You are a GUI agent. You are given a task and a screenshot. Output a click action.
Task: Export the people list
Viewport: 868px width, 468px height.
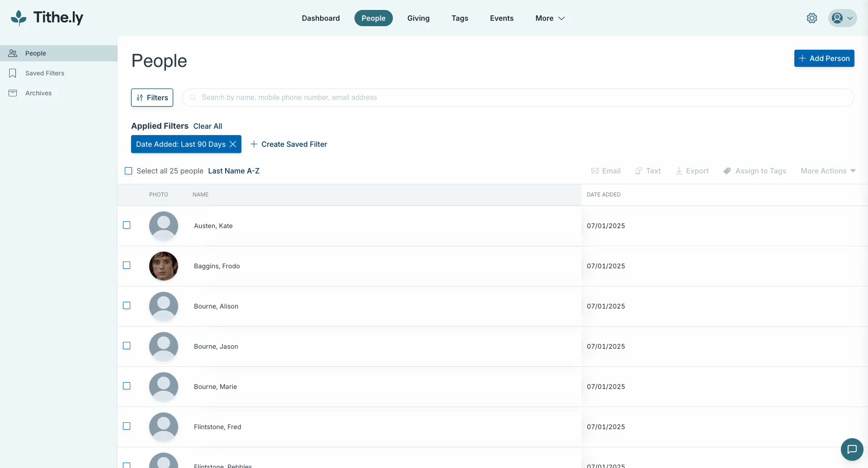(x=692, y=171)
